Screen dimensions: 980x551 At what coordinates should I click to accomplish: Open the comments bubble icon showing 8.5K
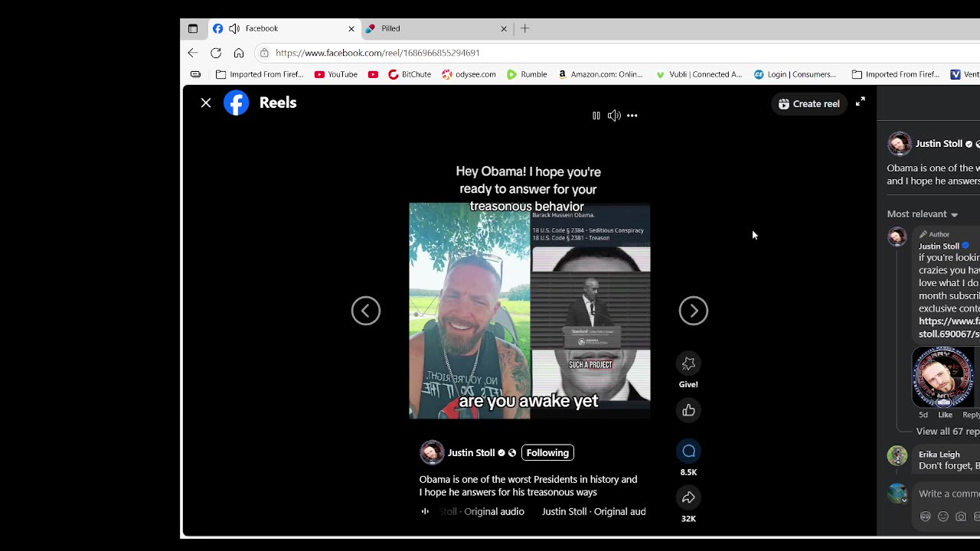click(688, 452)
